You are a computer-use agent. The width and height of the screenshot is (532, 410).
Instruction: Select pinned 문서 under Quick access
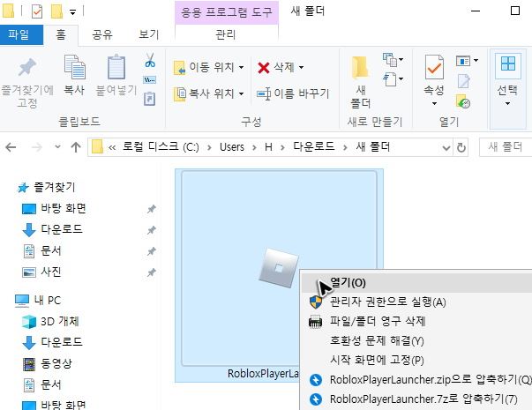point(51,251)
